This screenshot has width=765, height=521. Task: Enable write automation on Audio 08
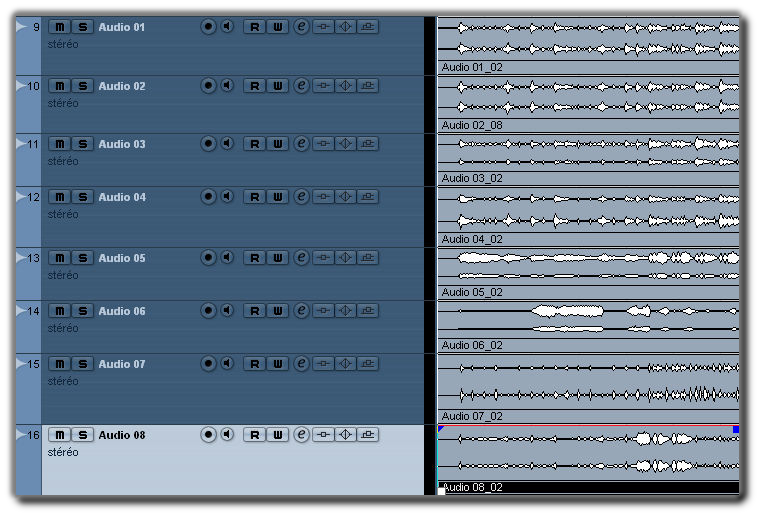coord(278,435)
